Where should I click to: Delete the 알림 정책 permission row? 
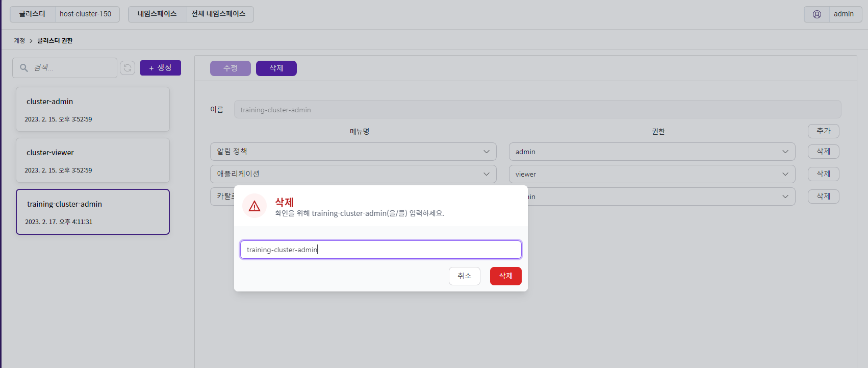tap(824, 152)
